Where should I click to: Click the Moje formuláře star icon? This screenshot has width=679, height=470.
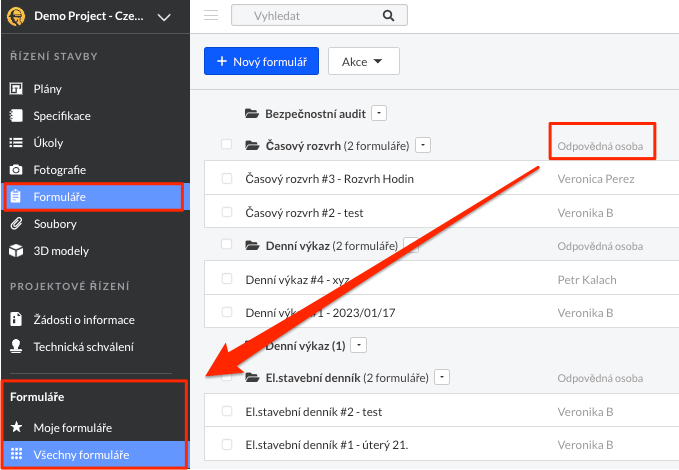click(16, 428)
